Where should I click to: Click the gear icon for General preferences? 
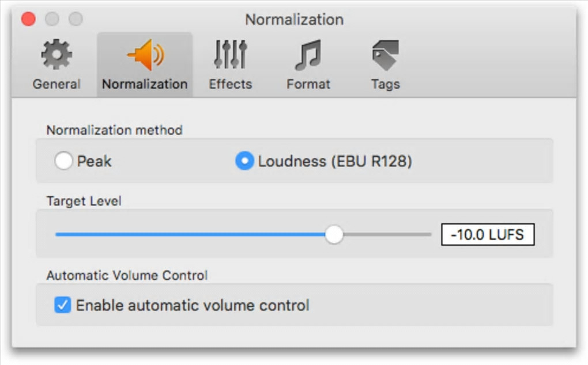pyautogui.click(x=56, y=56)
